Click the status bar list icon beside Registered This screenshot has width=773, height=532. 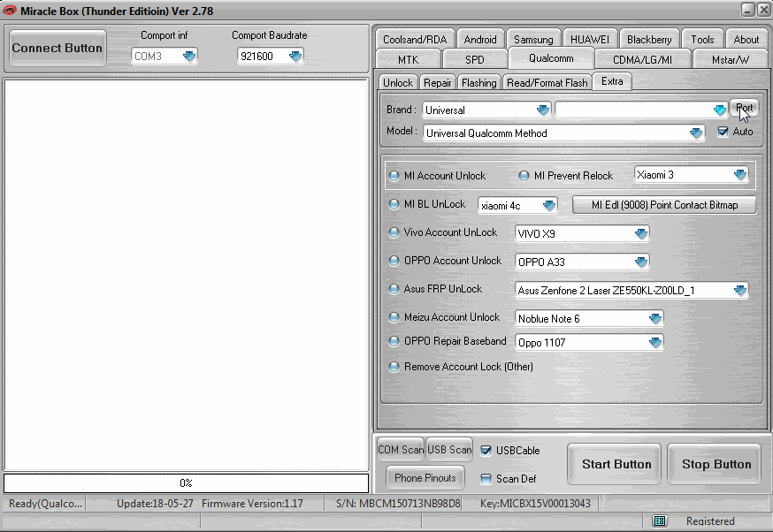(x=660, y=521)
